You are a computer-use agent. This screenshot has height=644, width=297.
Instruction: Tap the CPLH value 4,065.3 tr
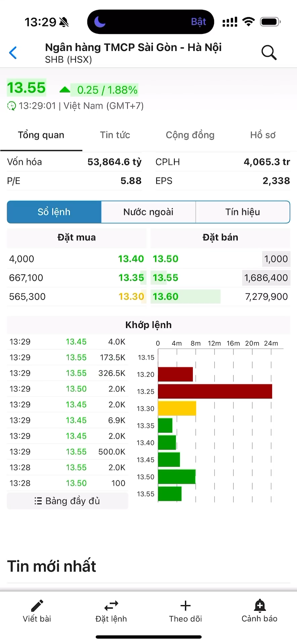tap(267, 162)
